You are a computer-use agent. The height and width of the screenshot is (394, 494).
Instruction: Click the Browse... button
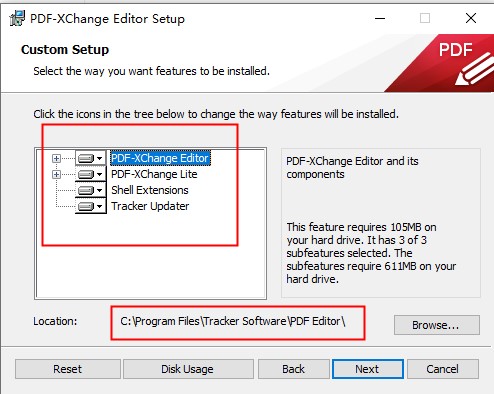437,325
